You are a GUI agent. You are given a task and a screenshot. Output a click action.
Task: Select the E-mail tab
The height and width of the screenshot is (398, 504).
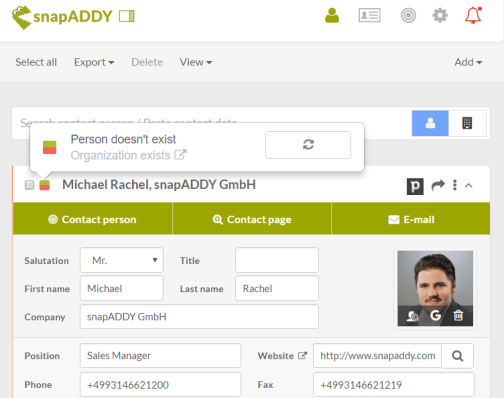(x=411, y=219)
